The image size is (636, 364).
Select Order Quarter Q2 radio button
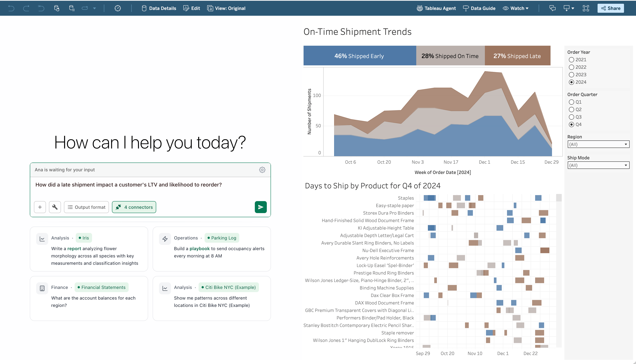[571, 110]
